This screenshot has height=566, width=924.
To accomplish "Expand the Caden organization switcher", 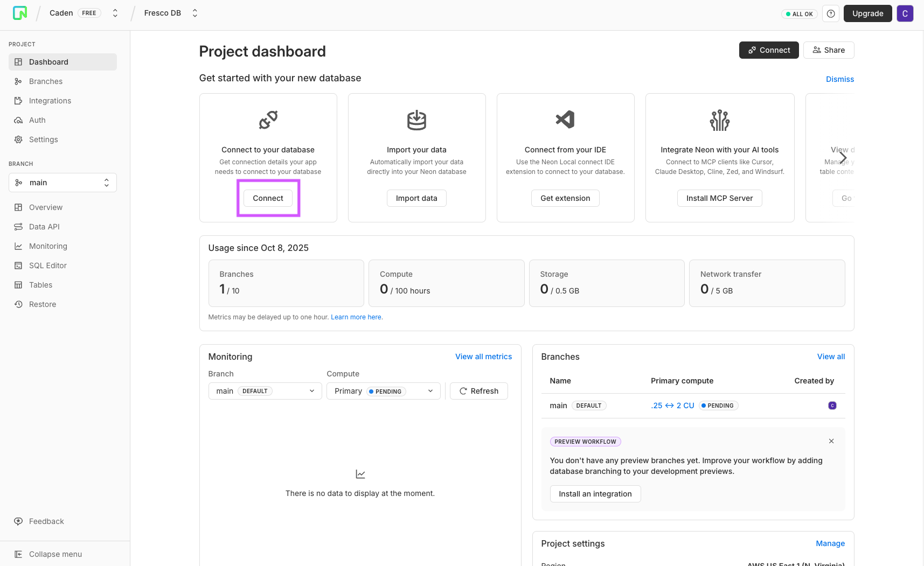I will tap(115, 13).
